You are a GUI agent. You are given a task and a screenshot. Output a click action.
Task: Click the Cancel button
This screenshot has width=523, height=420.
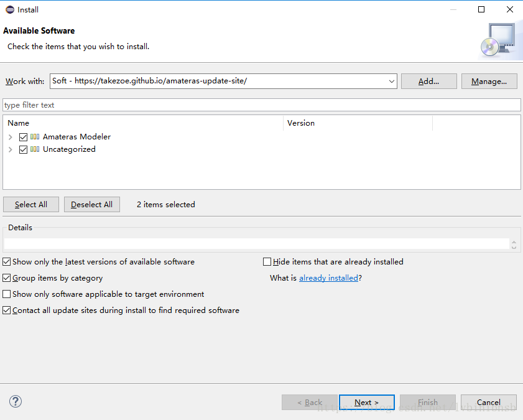point(489,403)
